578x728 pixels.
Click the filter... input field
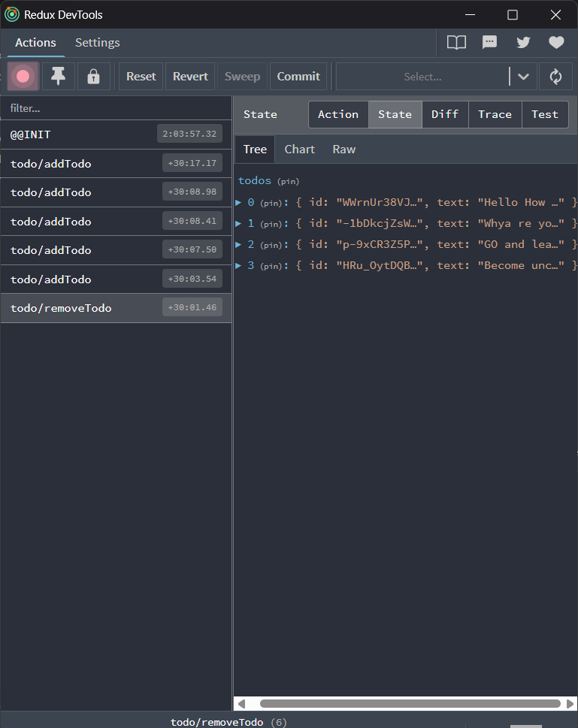(x=117, y=108)
